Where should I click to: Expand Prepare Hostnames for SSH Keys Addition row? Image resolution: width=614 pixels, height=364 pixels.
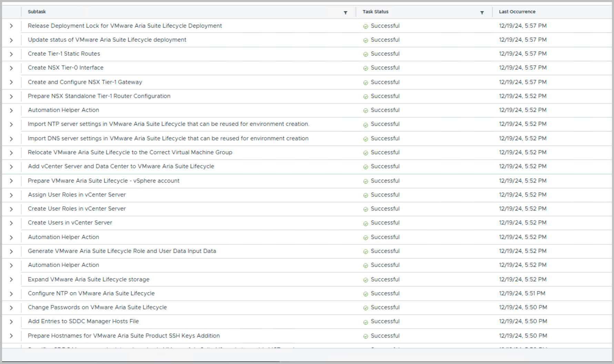click(11, 336)
